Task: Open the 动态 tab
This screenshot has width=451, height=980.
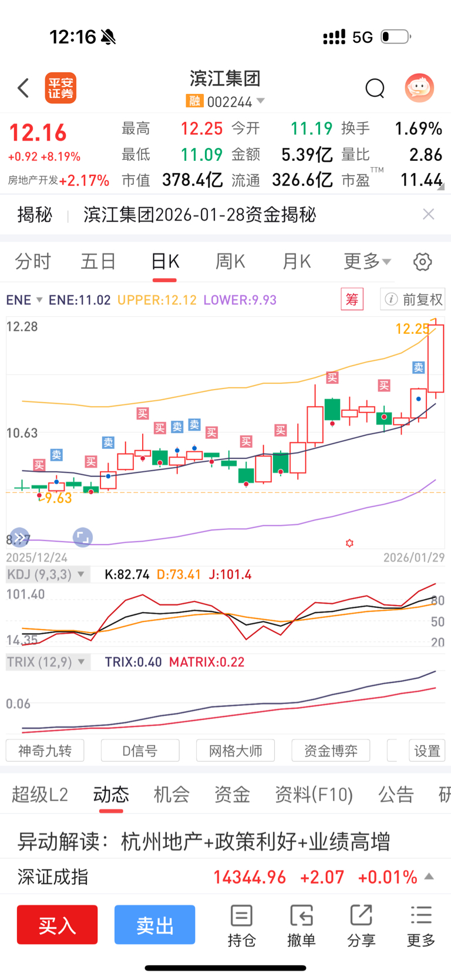Action: click(111, 795)
